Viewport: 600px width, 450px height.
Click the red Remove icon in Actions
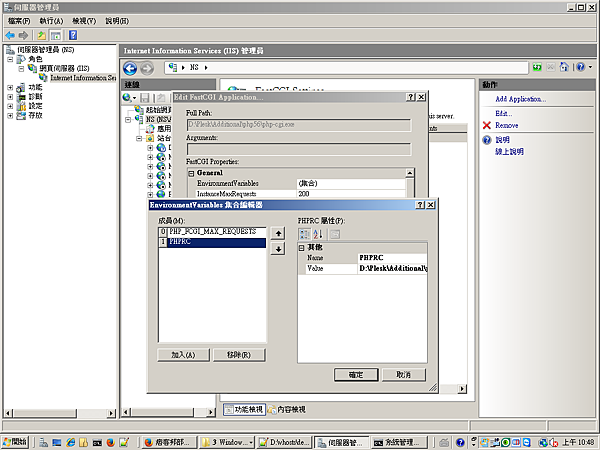(487, 125)
